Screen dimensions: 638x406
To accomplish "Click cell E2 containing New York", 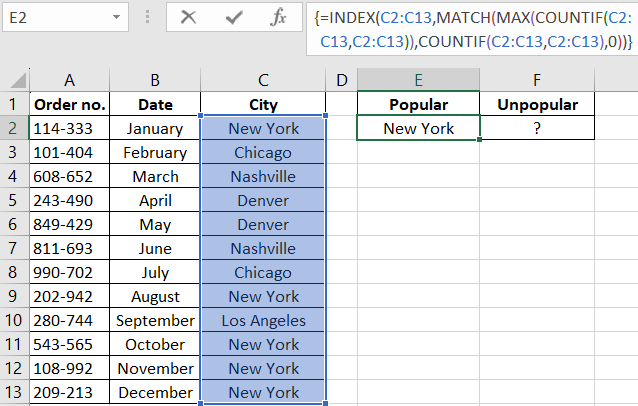I will [x=418, y=128].
